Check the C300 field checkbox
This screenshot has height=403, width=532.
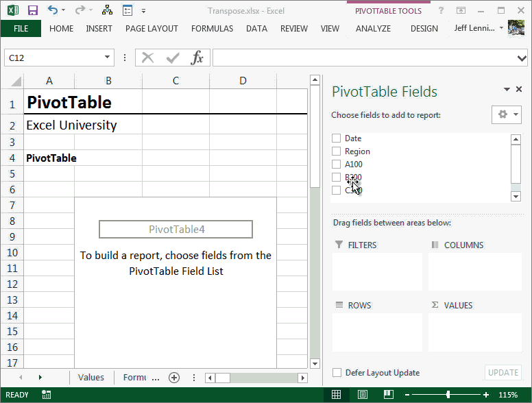pos(336,190)
